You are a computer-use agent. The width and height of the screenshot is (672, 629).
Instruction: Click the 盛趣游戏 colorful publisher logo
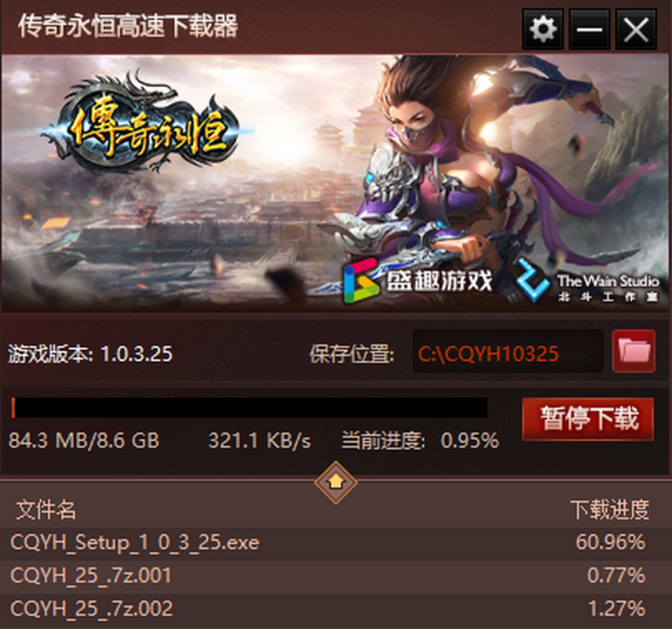418,280
